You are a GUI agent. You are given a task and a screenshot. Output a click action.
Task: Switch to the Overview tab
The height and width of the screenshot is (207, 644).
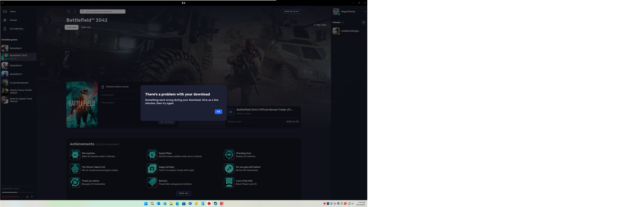pyautogui.click(x=71, y=27)
